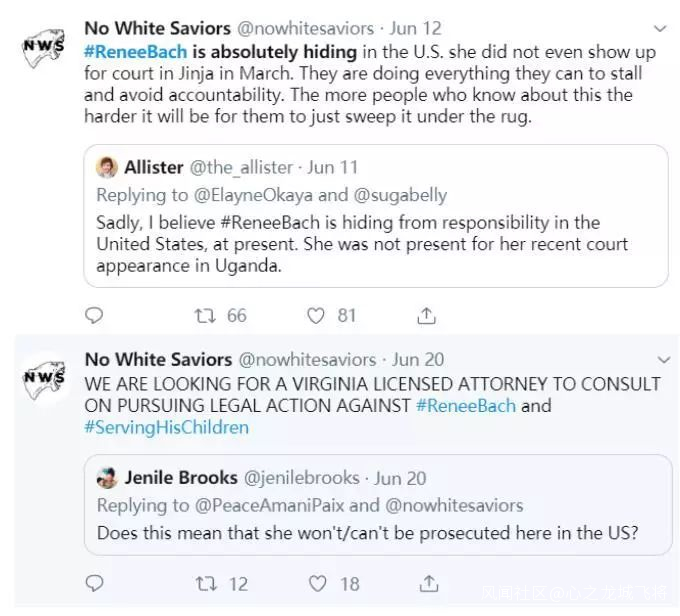Reply to the first tweet about court

pyautogui.click(x=95, y=316)
